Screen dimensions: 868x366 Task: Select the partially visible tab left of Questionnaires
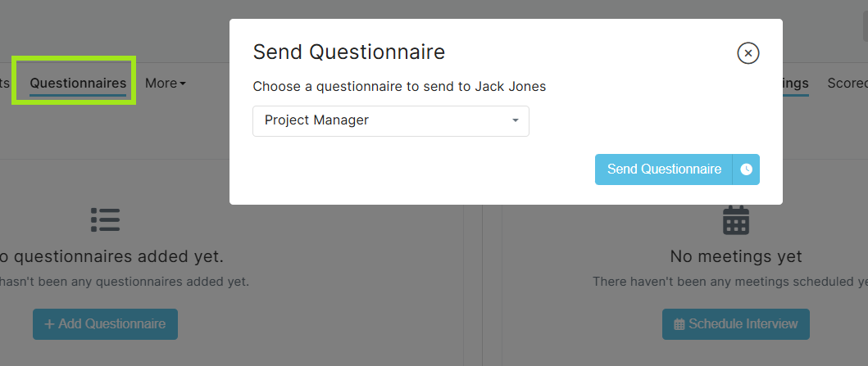5,84
